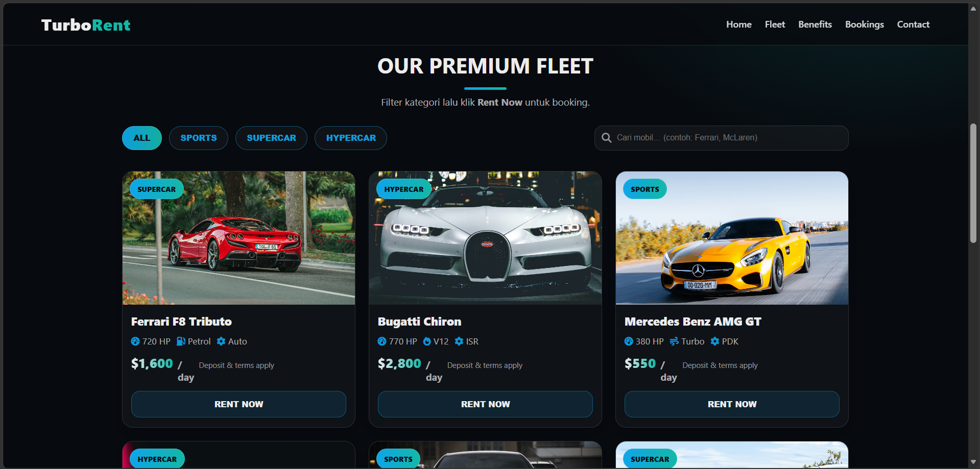980x469 pixels.
Task: Filter fleet by HYPERCAR category
Action: [x=351, y=138]
